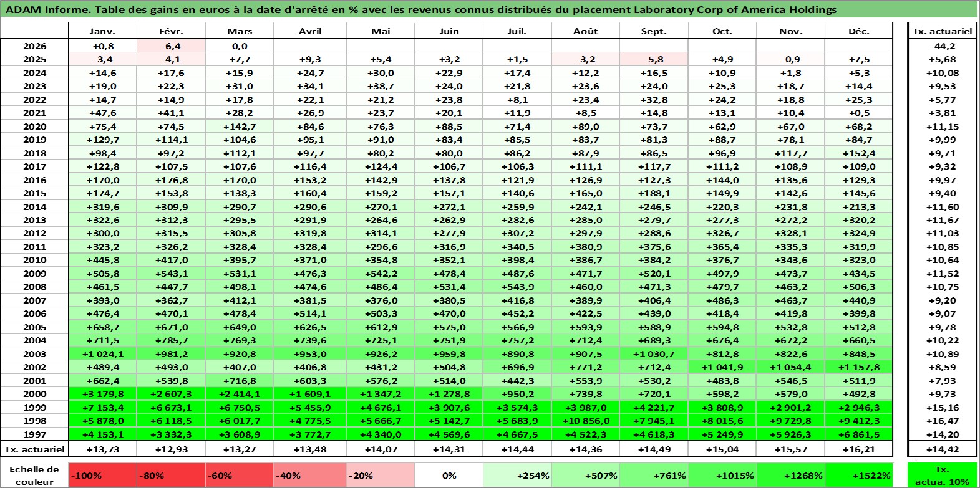Select the +188,1 cell in 2015
This screenshot has width=980, height=488.
pyautogui.click(x=654, y=193)
